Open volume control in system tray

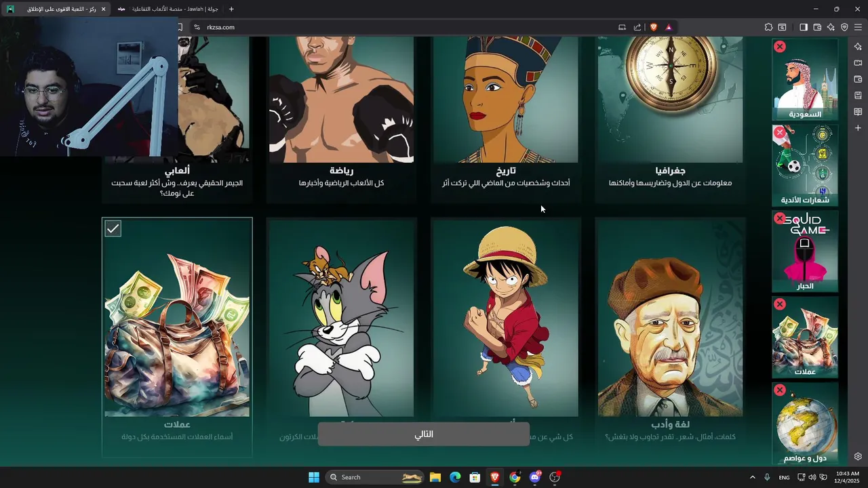tap(812, 477)
